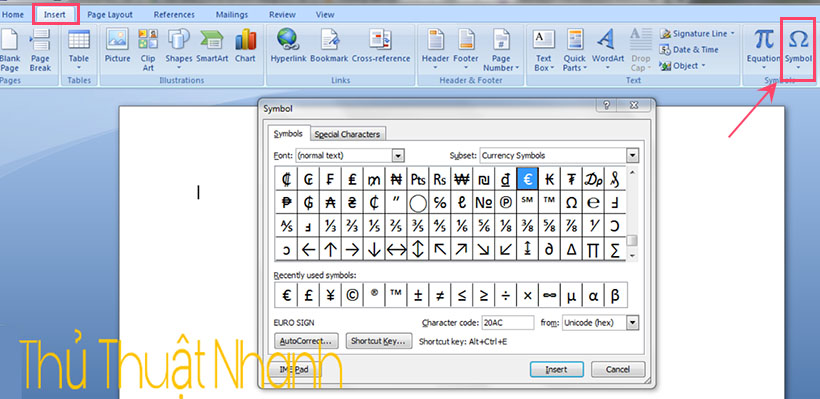
Task: Insert a Page Break
Action: click(x=40, y=50)
